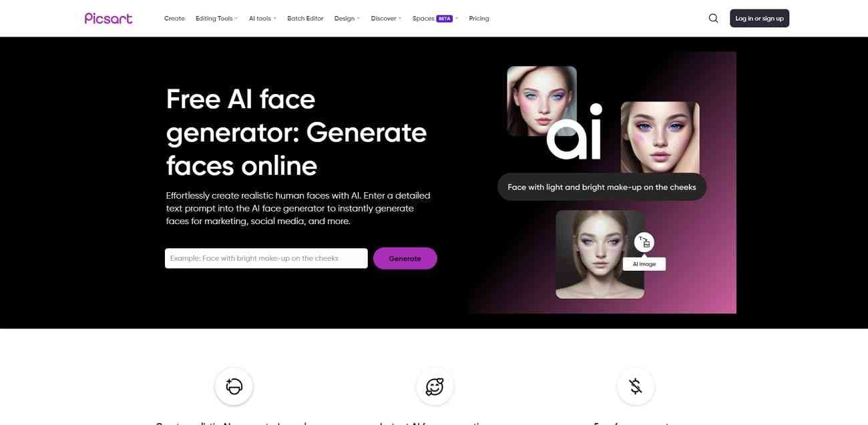Click the purple Generate button
This screenshot has height=425, width=868.
pos(405,258)
